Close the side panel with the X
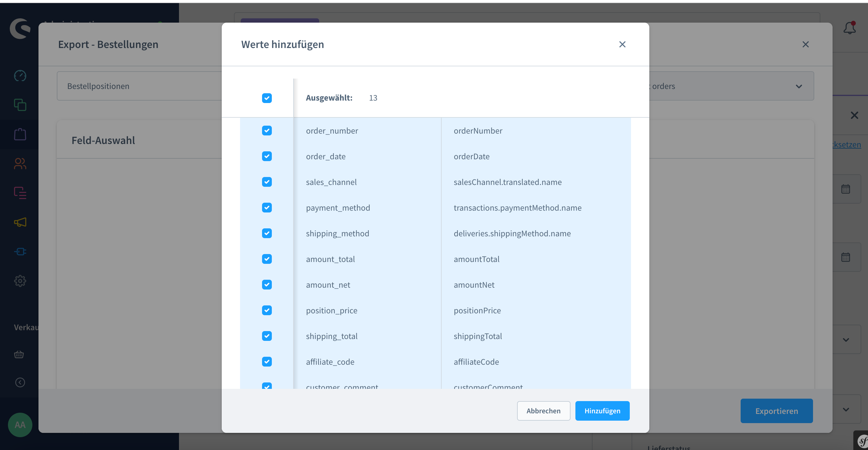The image size is (868, 450). coord(854,115)
